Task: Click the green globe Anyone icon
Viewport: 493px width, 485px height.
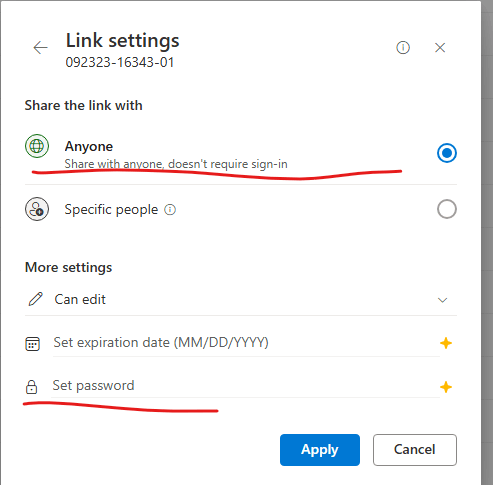Action: tap(37, 146)
